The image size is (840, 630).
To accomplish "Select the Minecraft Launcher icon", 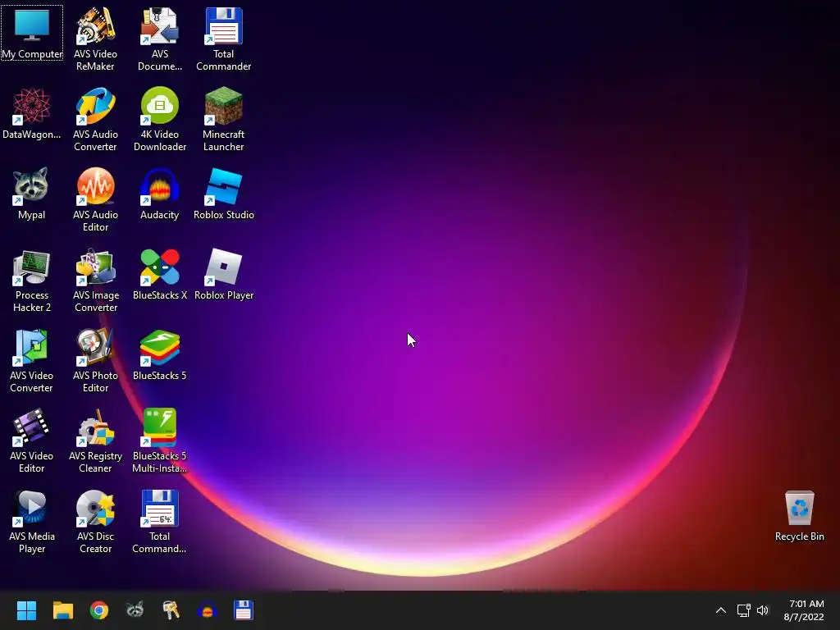I will pos(223,120).
